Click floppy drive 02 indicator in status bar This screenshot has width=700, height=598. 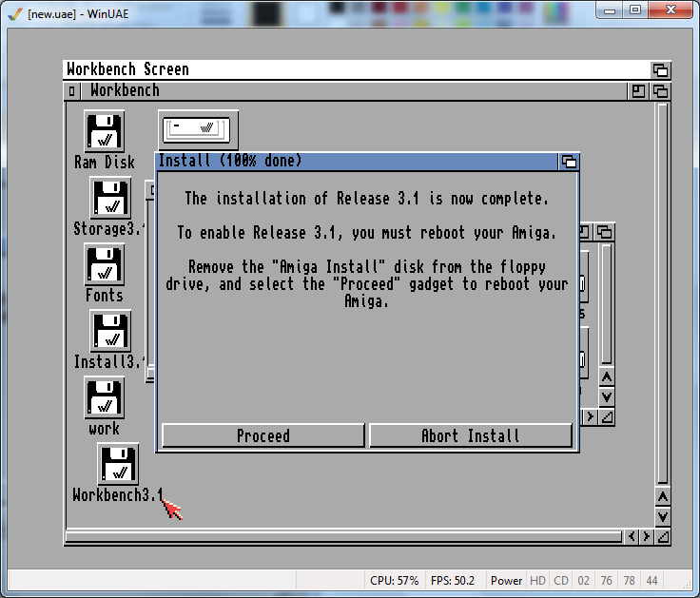pos(583,581)
